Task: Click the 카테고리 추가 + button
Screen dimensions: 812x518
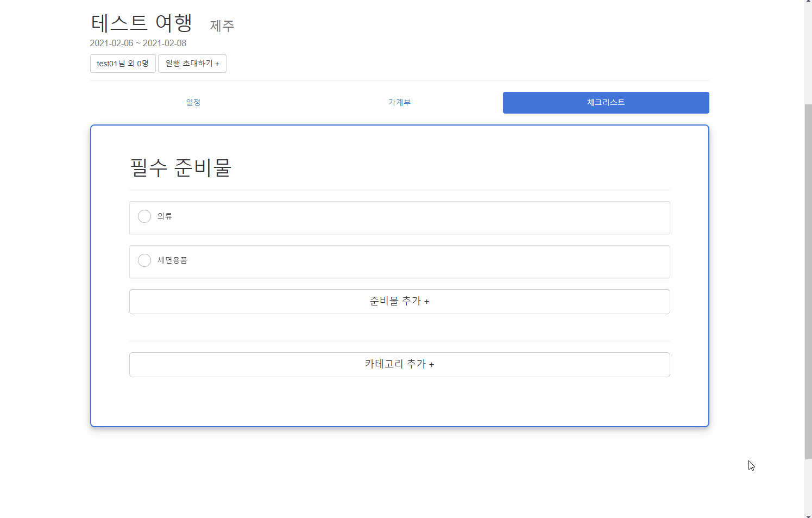Action: pyautogui.click(x=400, y=365)
